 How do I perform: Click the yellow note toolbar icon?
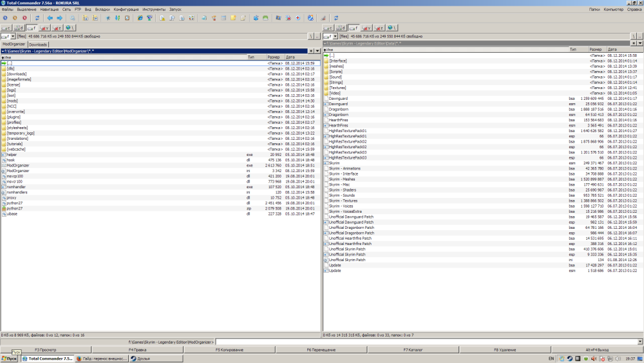[233, 18]
